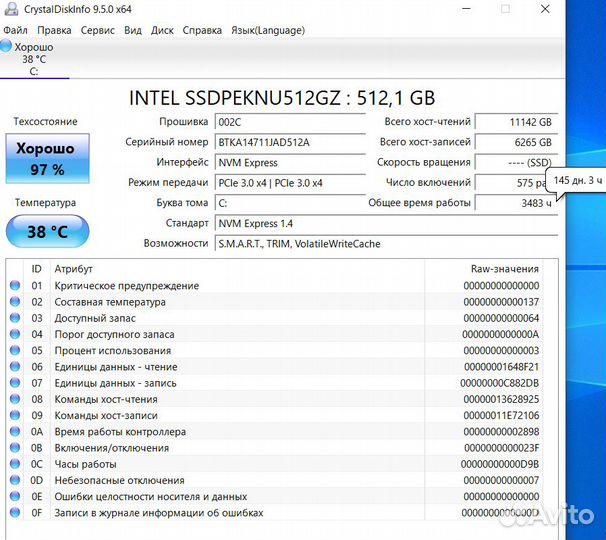The height and width of the screenshot is (540, 606).
Task: Open the Файл menu
Action: pyautogui.click(x=15, y=30)
